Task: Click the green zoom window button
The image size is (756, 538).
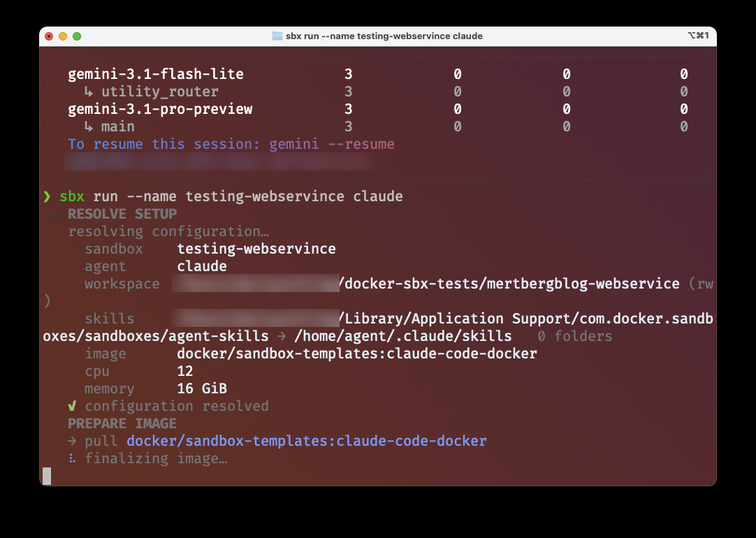Action: coord(77,36)
